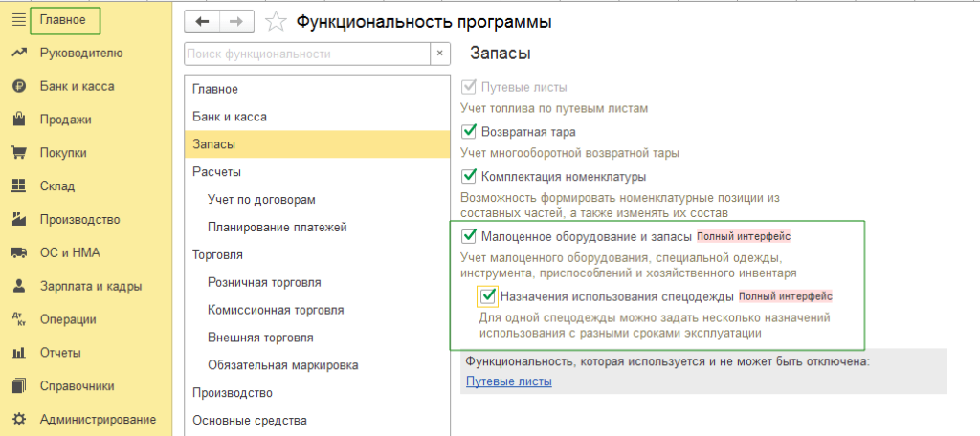Click Полный интерфейс badge beside Малоценное оборудование
Screen dimensions: 980x436
click(744, 237)
